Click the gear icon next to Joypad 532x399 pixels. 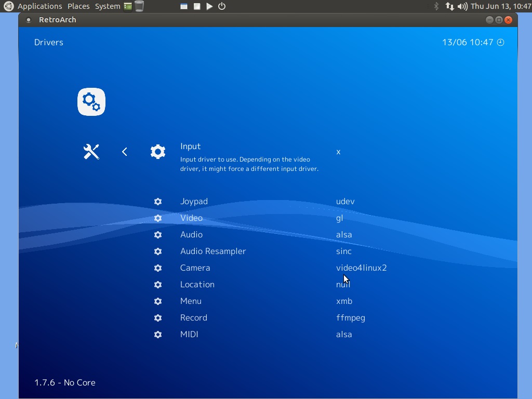[158, 202]
